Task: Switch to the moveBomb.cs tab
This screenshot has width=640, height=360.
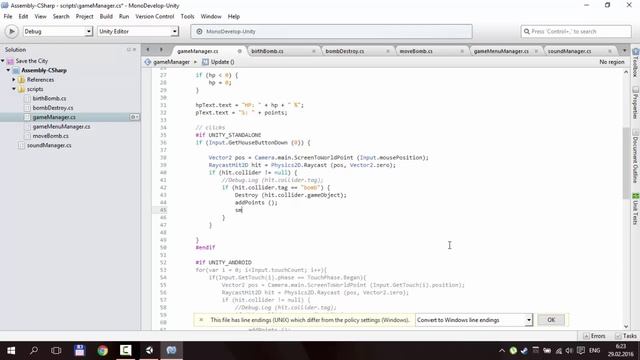Action: coord(416,51)
